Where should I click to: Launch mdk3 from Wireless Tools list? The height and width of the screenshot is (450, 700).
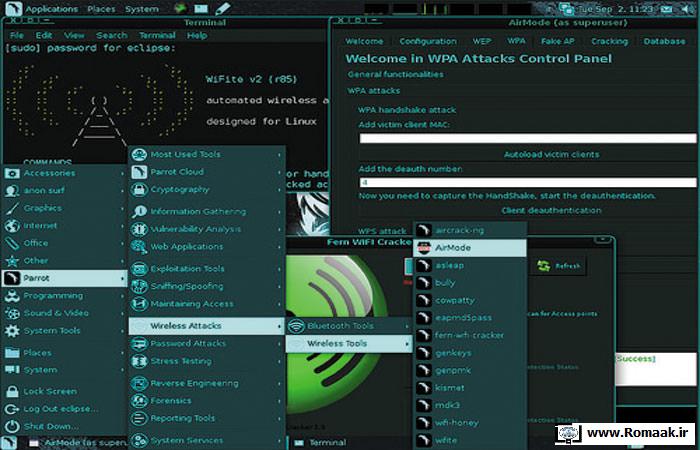(470, 405)
